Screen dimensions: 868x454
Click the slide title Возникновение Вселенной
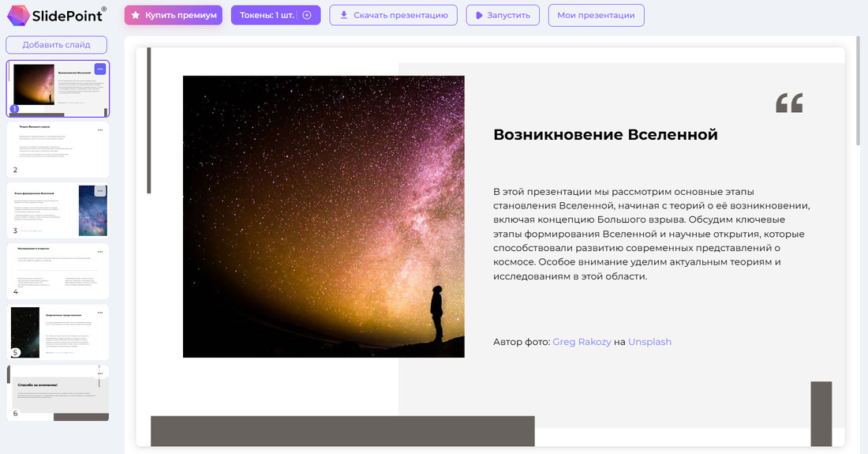click(605, 134)
